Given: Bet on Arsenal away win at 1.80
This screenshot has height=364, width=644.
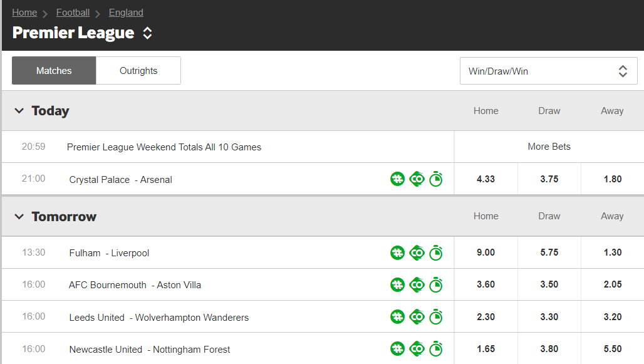Looking at the screenshot, I should [x=612, y=179].
